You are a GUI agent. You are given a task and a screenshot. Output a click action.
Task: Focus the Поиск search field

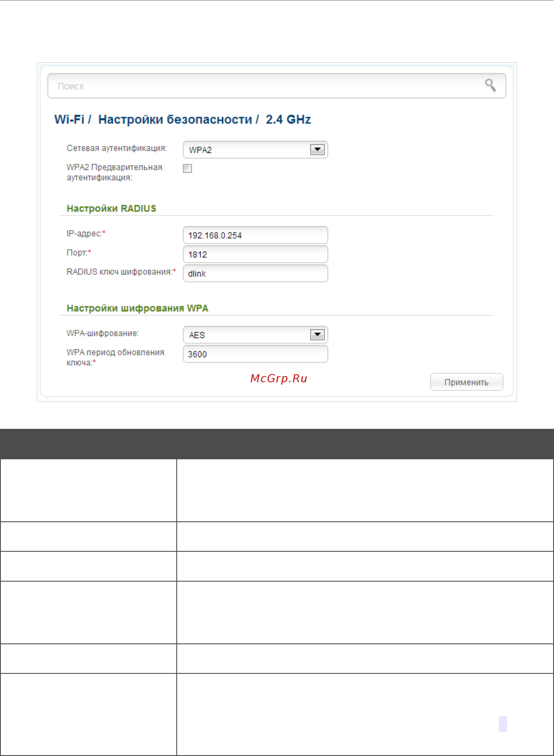276,86
